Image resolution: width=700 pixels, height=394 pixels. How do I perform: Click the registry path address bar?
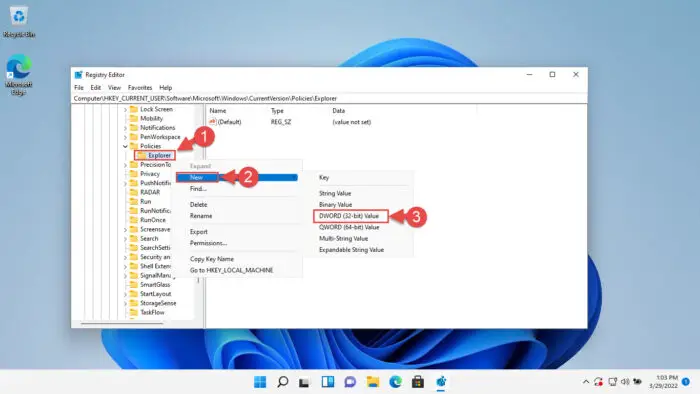pos(329,98)
